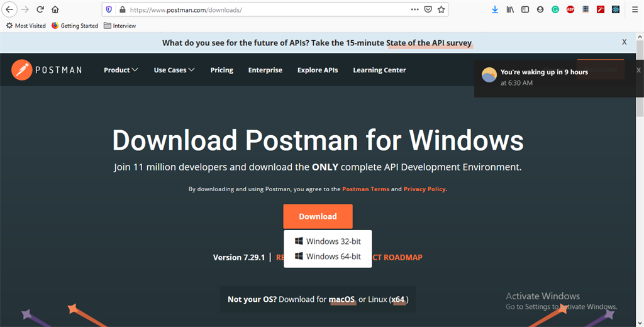Open the State of the API survey link
The image size is (644, 327).
pos(429,43)
